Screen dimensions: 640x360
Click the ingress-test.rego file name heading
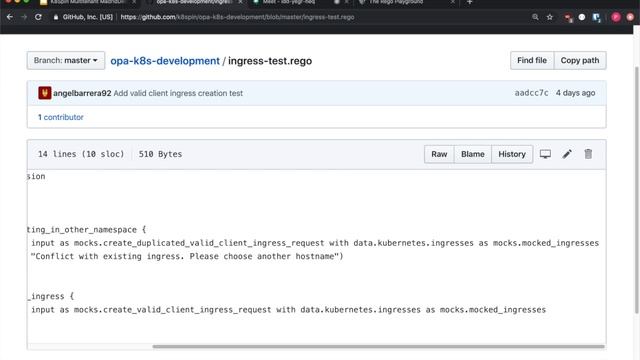(x=270, y=61)
